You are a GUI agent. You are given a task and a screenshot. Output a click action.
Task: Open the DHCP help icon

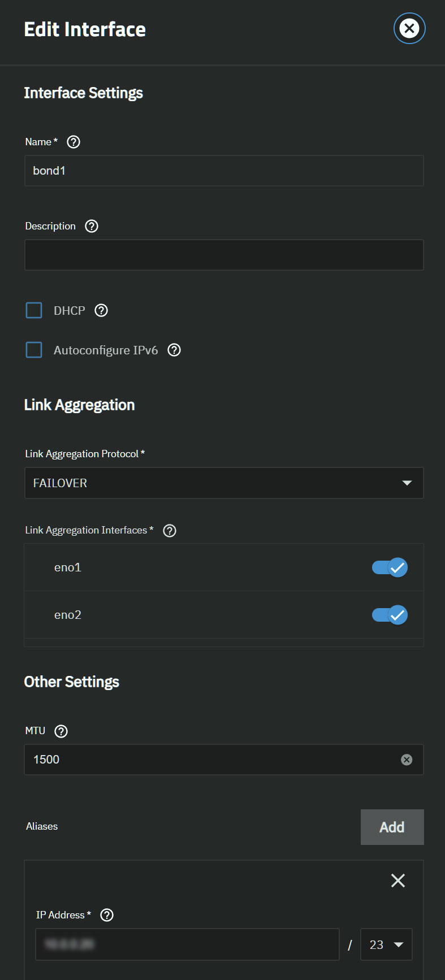click(101, 310)
